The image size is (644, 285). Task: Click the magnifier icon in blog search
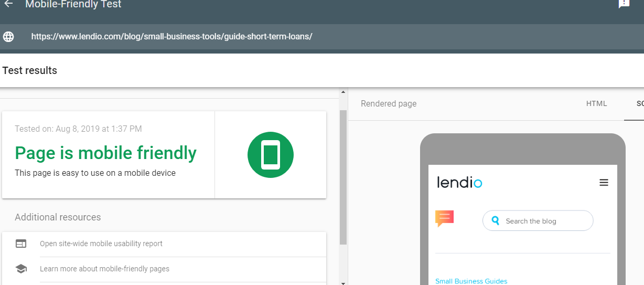click(496, 221)
